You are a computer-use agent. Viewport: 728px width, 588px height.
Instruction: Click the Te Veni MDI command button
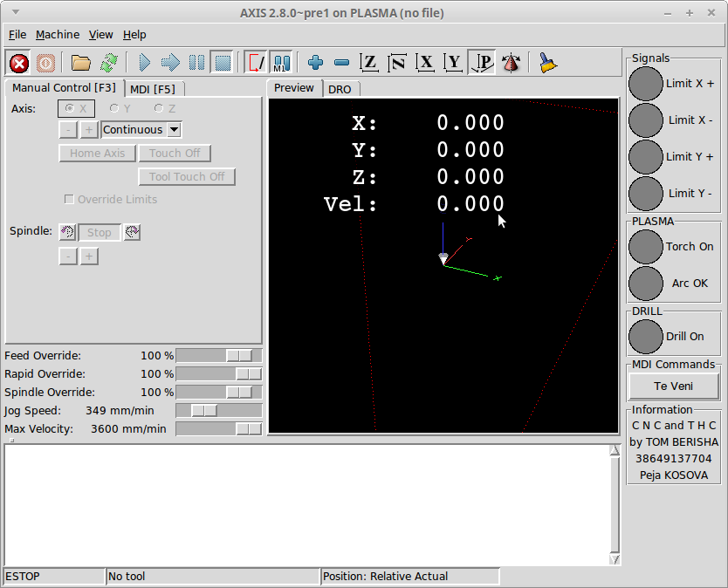coord(673,386)
